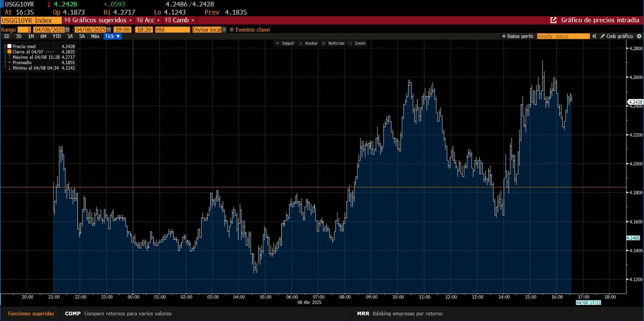This screenshot has width=644, height=321.
Task: Click the Precio med white legend swatch
Action: coord(9,47)
